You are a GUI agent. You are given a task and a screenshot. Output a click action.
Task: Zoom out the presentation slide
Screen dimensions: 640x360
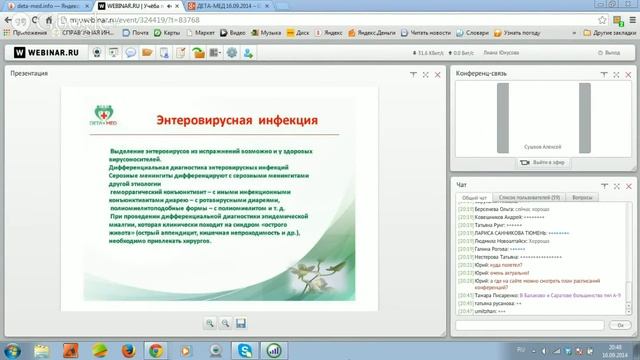(225, 323)
